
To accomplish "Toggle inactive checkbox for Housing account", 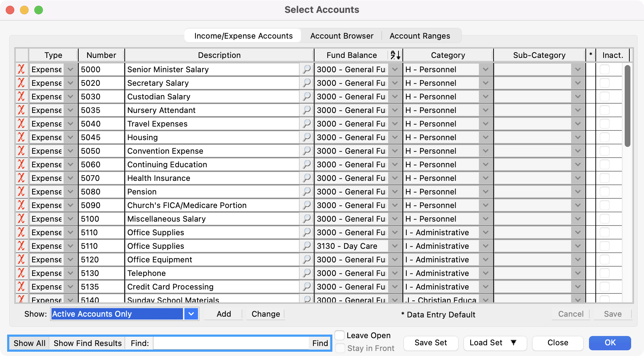I will point(604,137).
